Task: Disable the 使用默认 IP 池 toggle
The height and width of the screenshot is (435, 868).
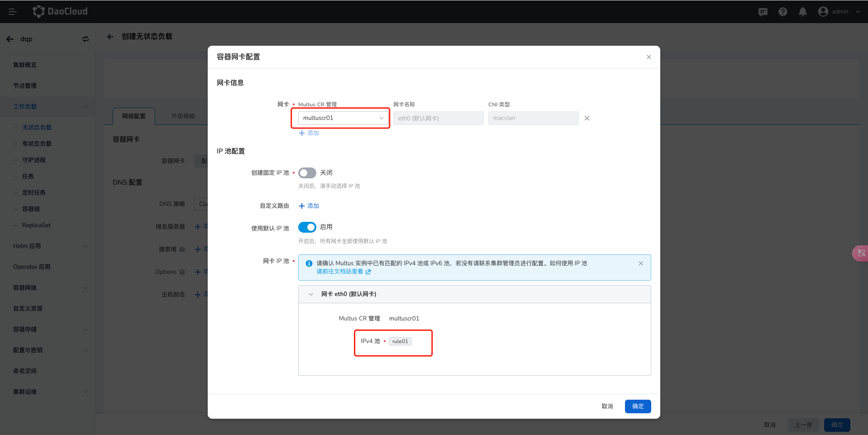Action: tap(307, 227)
